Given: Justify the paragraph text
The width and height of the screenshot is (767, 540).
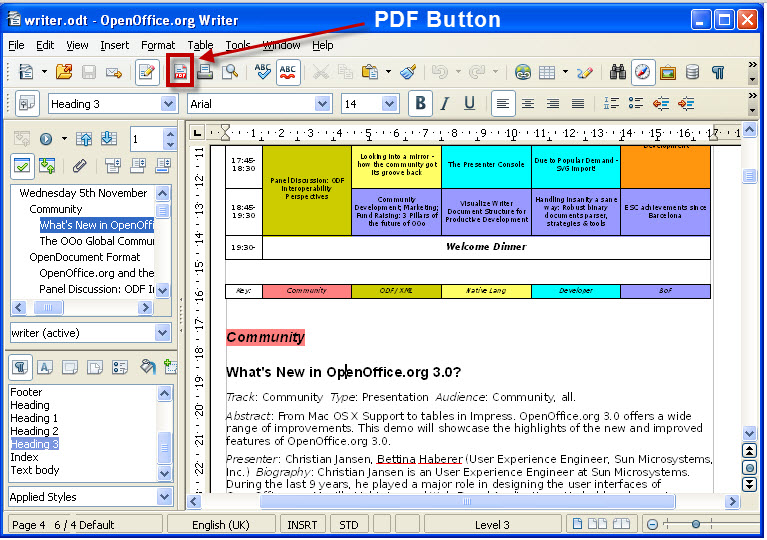Looking at the screenshot, I should point(578,104).
